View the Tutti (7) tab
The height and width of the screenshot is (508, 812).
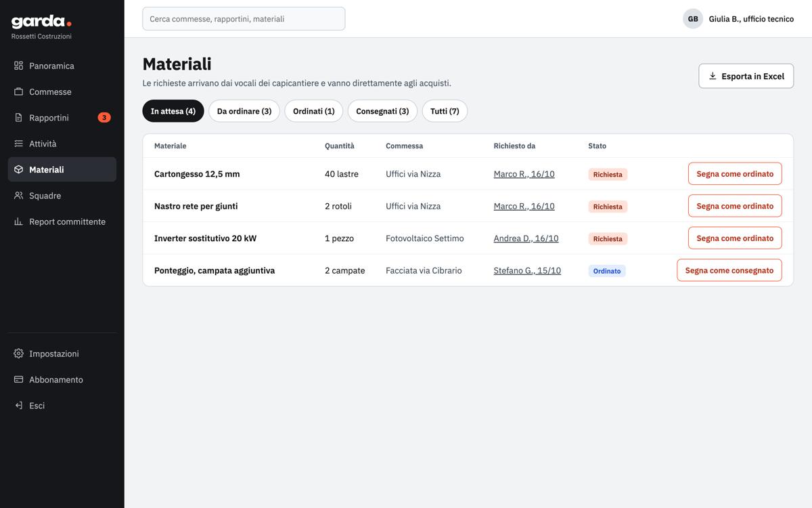[445, 111]
